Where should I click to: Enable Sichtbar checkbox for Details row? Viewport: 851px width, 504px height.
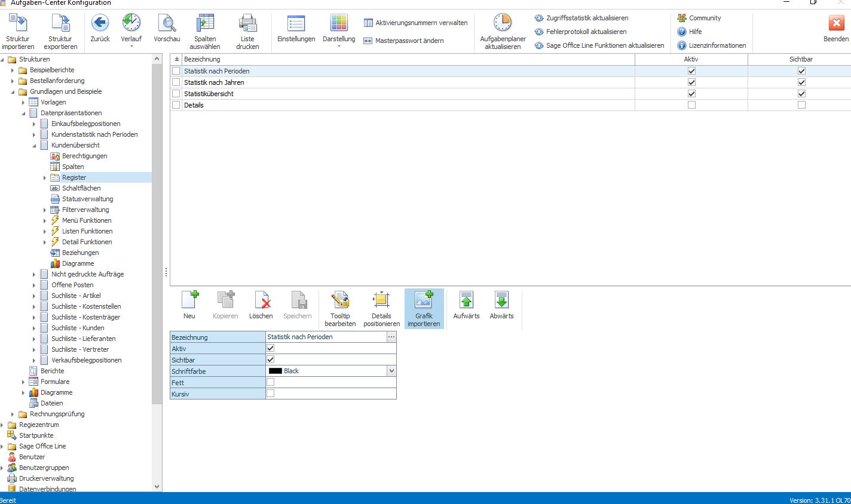pos(801,105)
